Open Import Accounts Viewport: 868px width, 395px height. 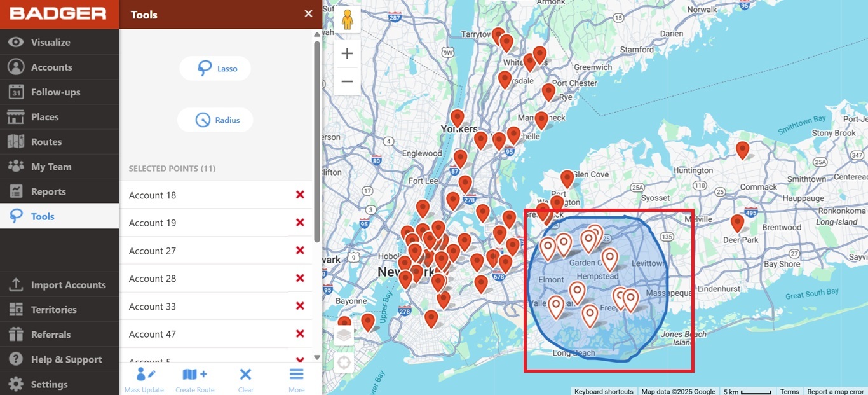tap(59, 284)
